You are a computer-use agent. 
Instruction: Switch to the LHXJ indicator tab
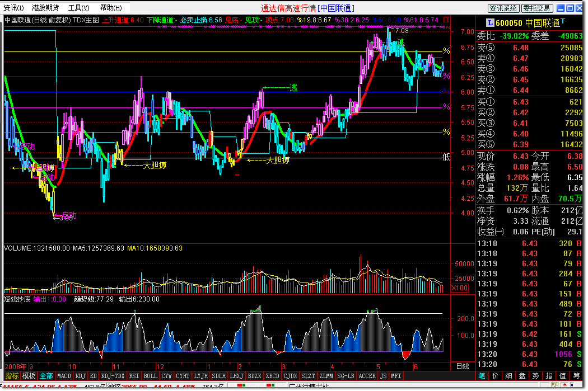[237, 376]
